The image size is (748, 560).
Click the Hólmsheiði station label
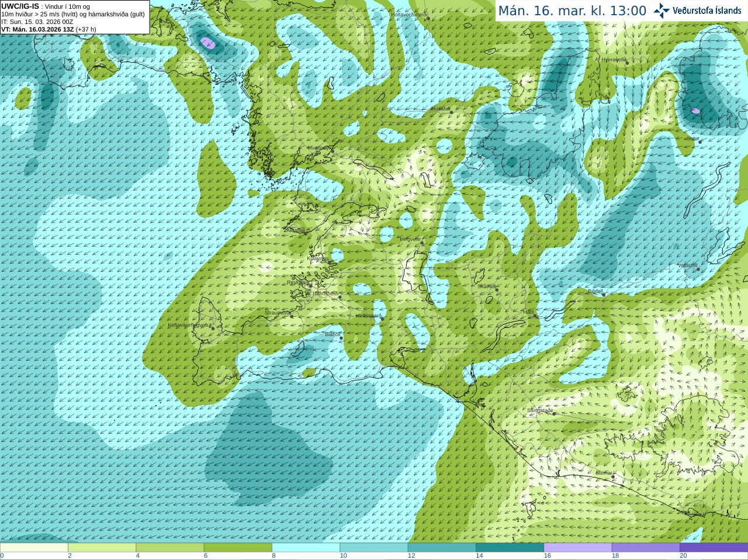click(x=325, y=293)
